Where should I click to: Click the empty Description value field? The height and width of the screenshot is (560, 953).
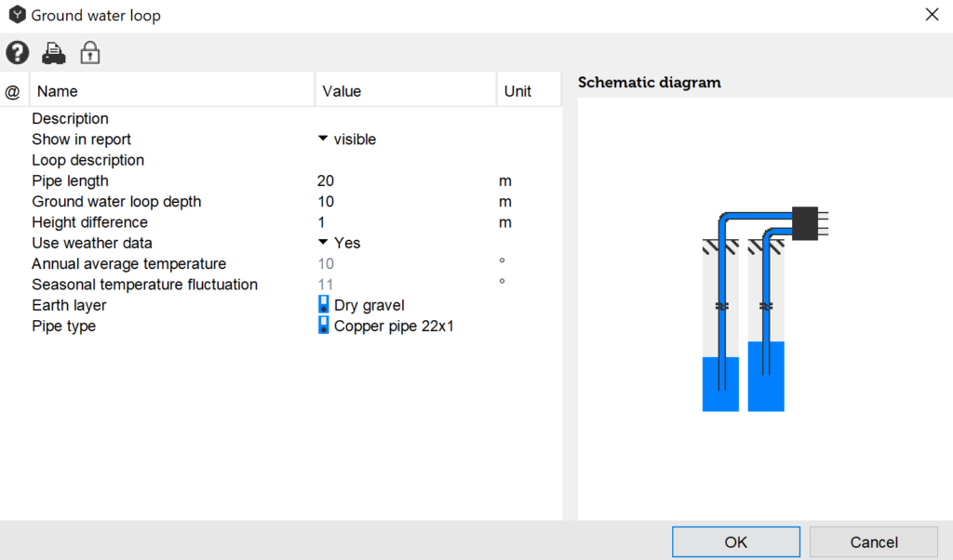coord(405,118)
